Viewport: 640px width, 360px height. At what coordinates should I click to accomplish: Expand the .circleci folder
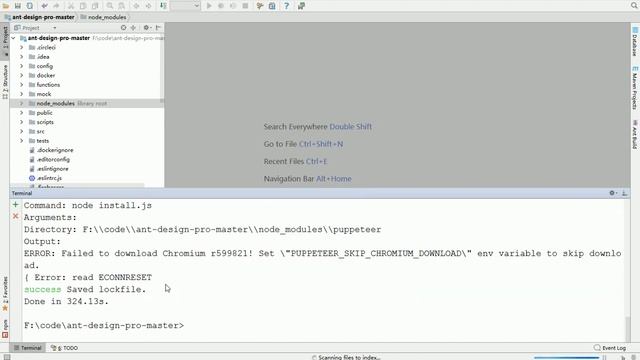click(x=22, y=47)
